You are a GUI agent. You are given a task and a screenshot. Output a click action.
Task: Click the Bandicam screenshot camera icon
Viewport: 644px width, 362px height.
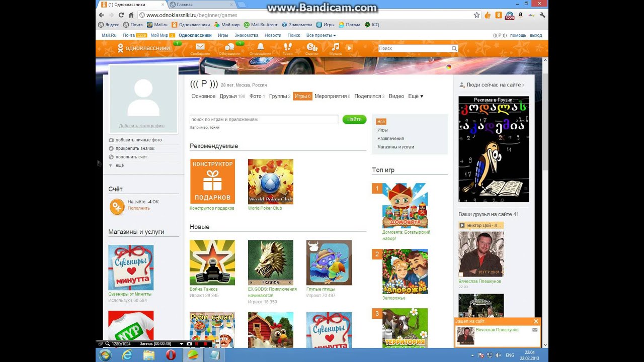click(x=189, y=343)
